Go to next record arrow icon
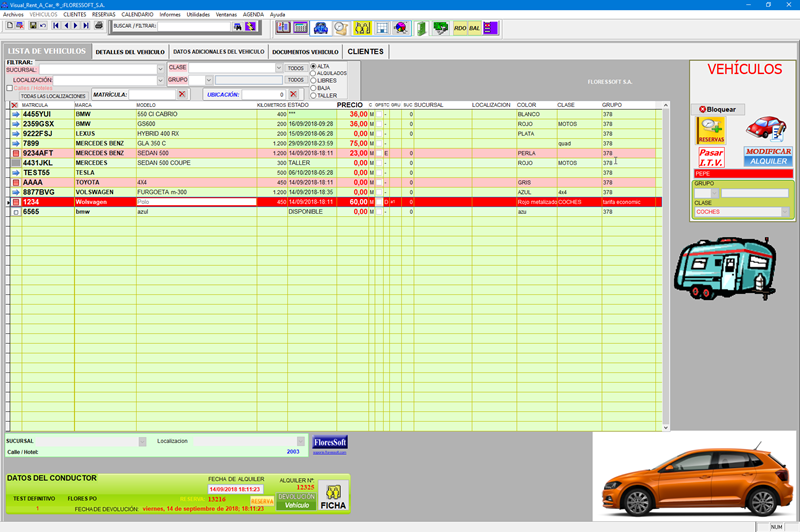The image size is (800, 532). coord(76,26)
